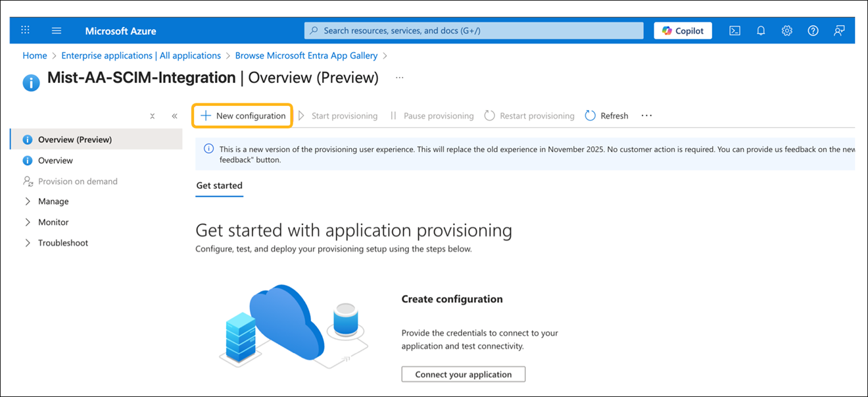The image size is (868, 397).
Task: Expand the Troubleshoot section
Action: [28, 243]
